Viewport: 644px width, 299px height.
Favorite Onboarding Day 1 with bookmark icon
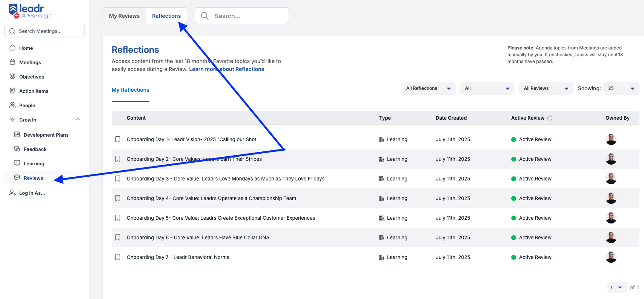[x=118, y=139]
